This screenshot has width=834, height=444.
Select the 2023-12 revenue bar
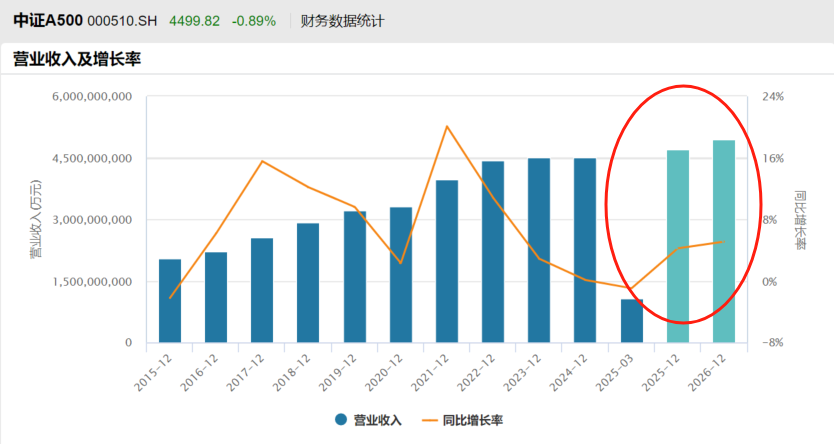tap(539, 250)
